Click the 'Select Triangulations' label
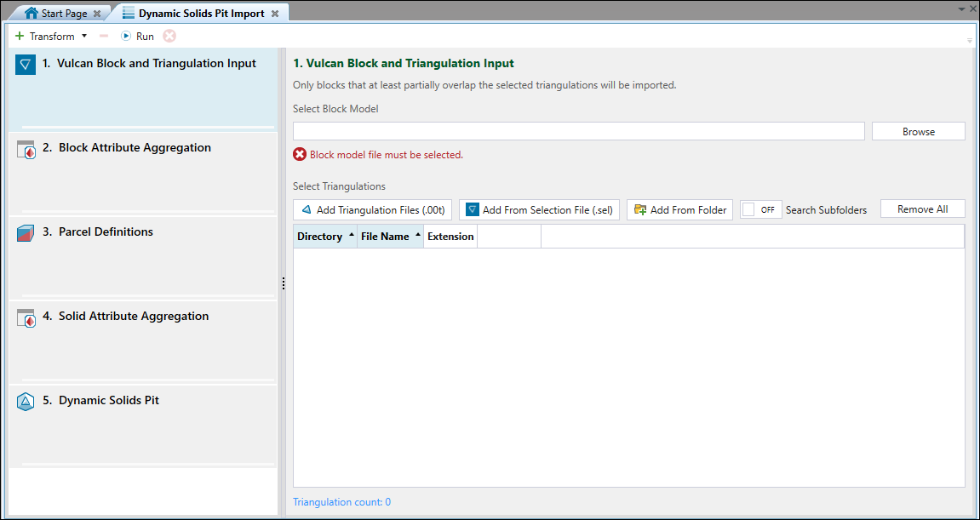The height and width of the screenshot is (520, 980). coord(340,186)
